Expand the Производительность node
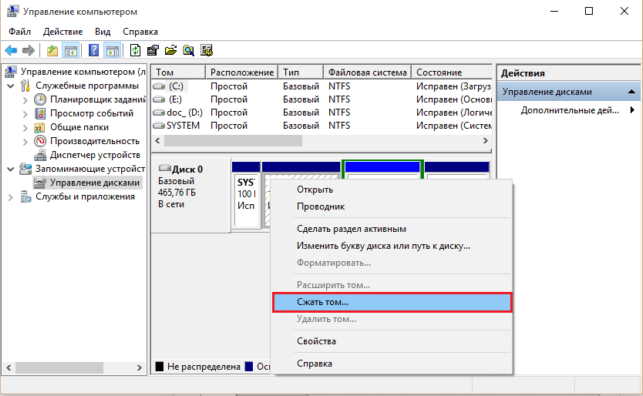The image size is (643, 396). click(x=25, y=141)
